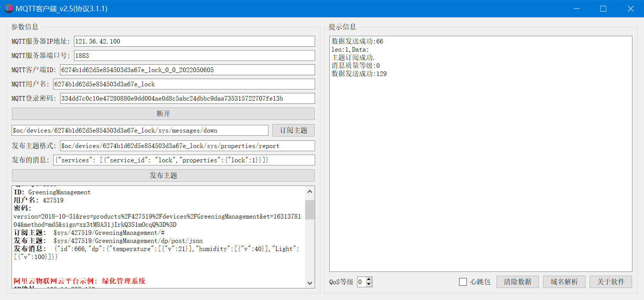This screenshot has height=300, width=644.
Task: Edit the MQTT client ID field
Action: click(187, 70)
